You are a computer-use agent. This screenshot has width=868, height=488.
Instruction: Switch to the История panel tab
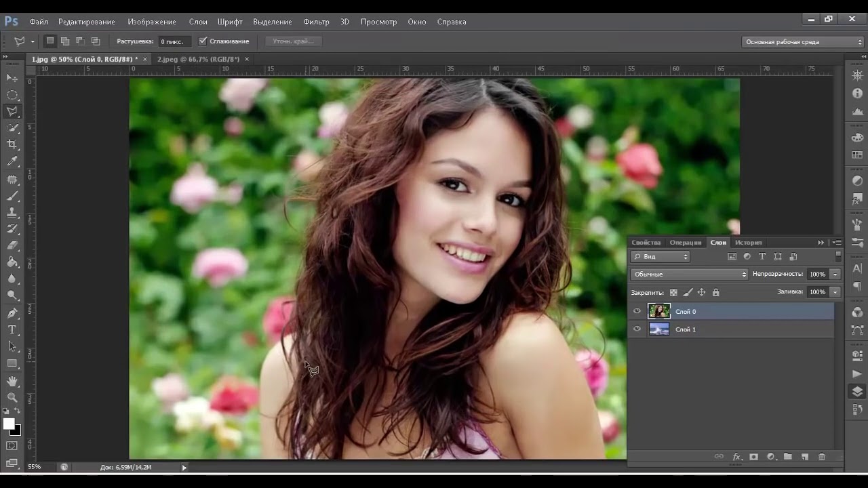pos(749,243)
